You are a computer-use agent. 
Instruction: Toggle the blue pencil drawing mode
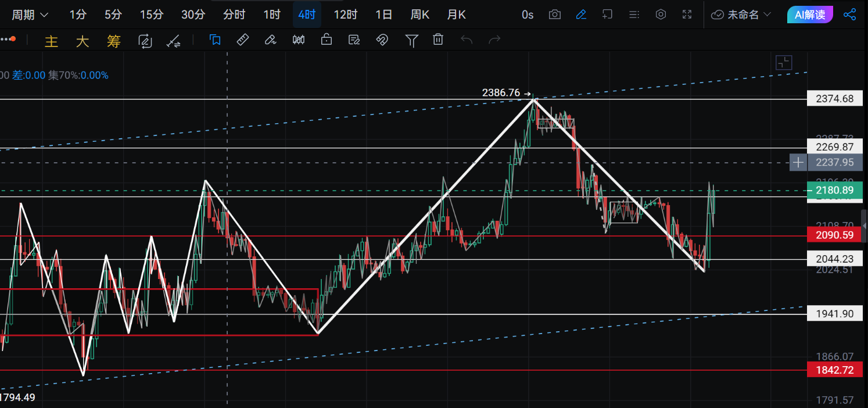[581, 15]
